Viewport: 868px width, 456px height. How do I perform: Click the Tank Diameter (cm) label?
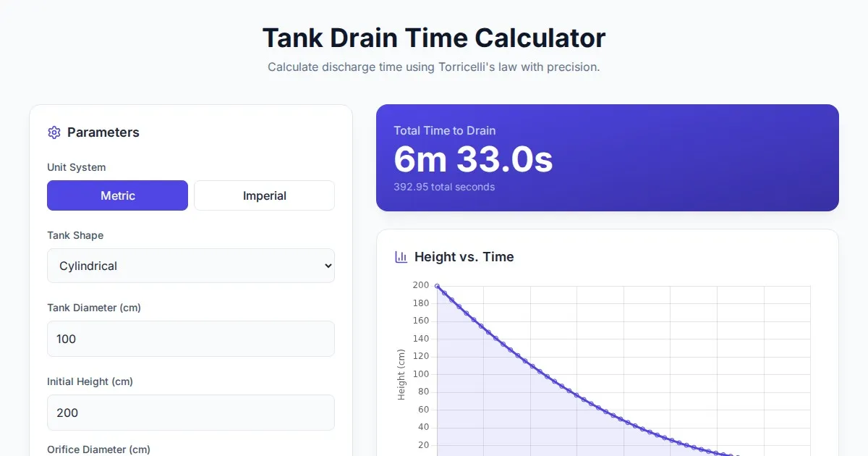[x=94, y=308]
